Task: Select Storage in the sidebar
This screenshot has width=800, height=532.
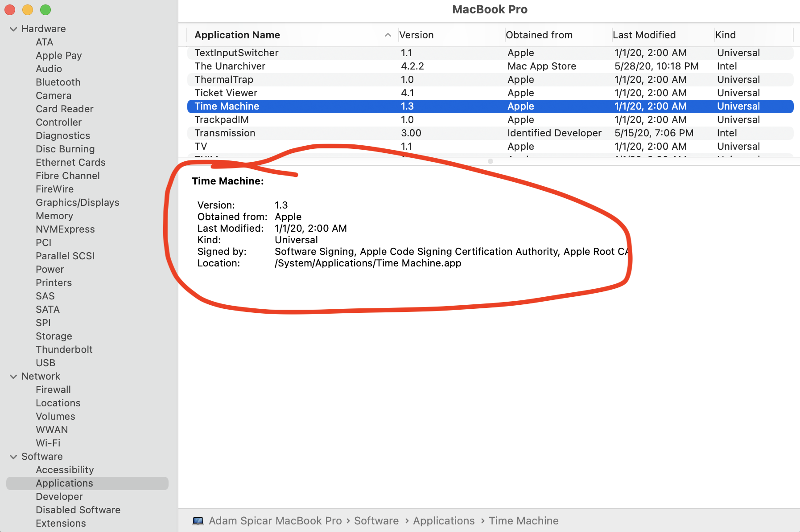Action: click(x=54, y=336)
